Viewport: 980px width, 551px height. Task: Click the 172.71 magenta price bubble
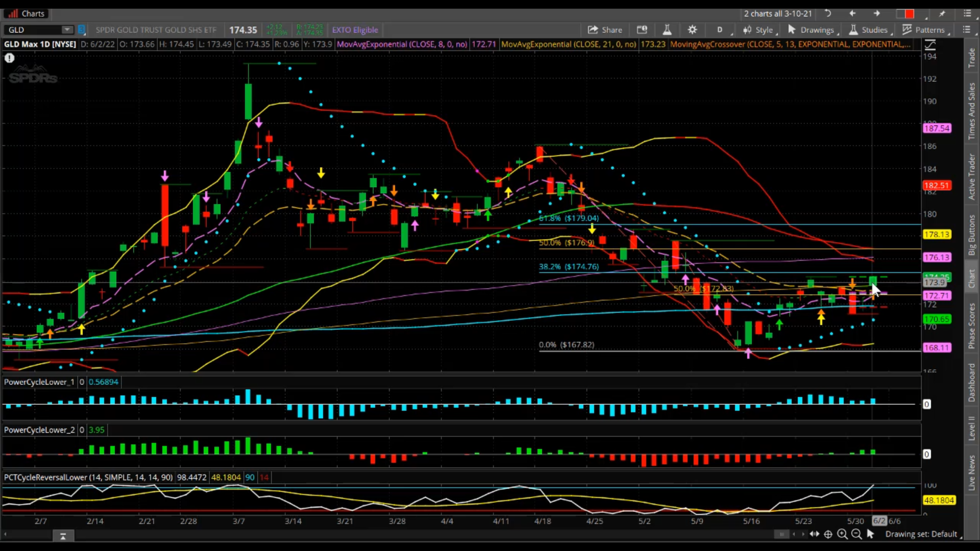click(x=937, y=296)
